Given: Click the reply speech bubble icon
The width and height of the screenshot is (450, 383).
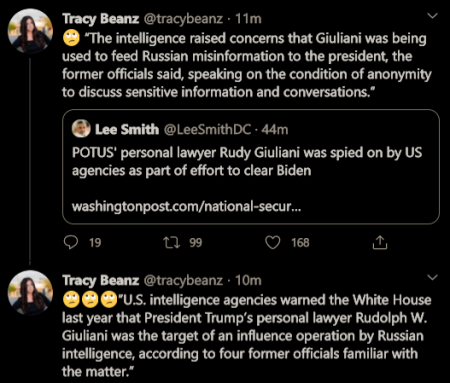Looking at the screenshot, I should click(71, 242).
